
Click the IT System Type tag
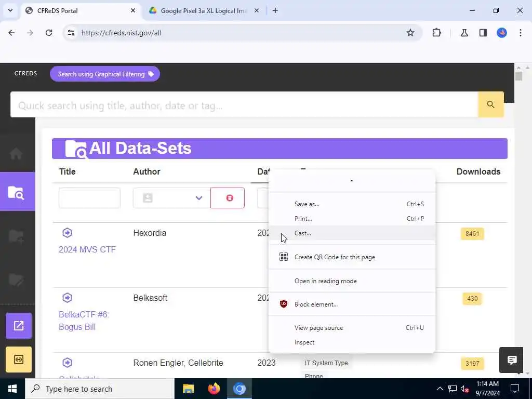pos(326,363)
